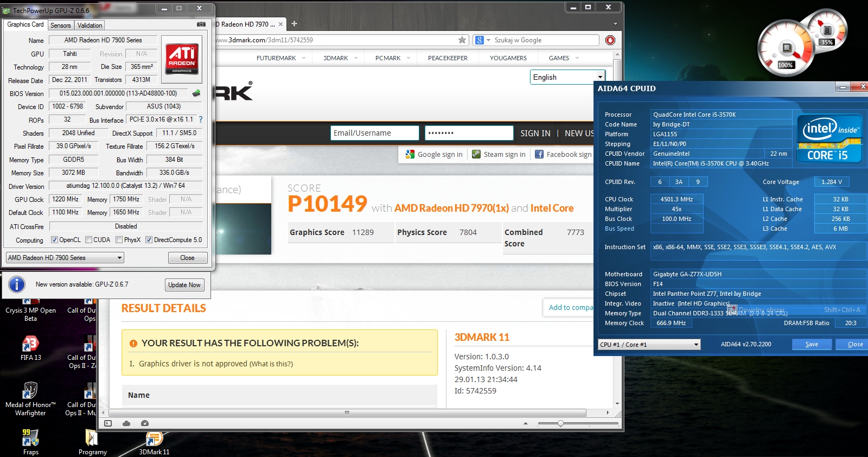Click SIGN IN on 3DMark site

tap(535, 134)
